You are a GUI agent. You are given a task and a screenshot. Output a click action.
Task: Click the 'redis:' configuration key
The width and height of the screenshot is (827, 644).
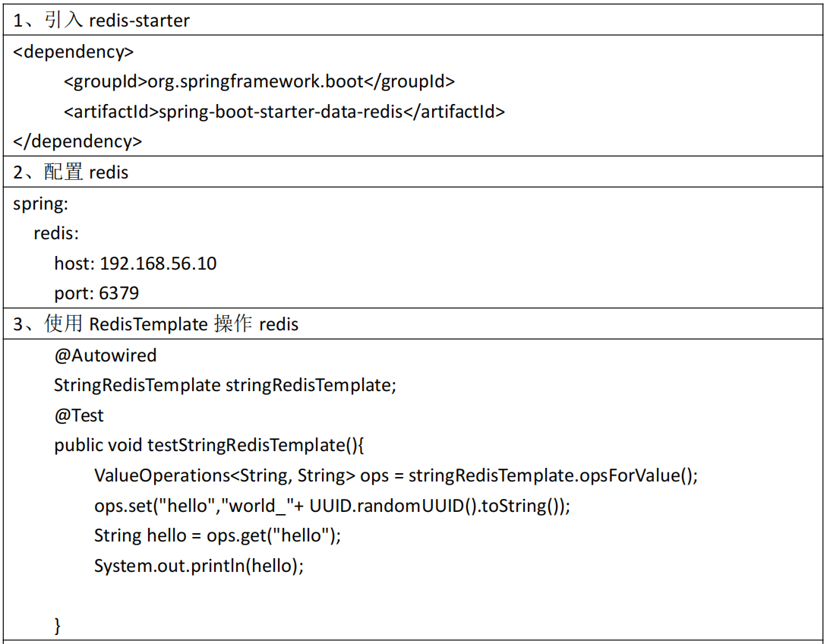[x=56, y=232]
